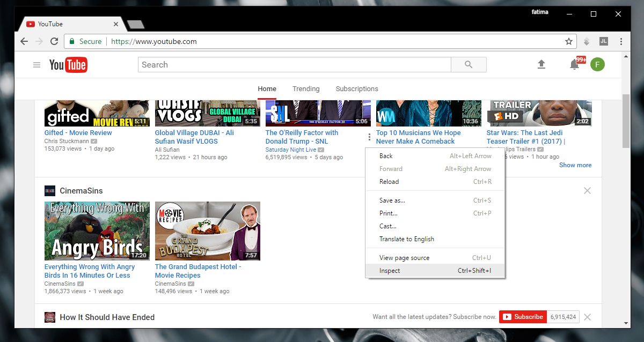Open notifications bell with 99+ badge
Image resolution: width=644 pixels, height=342 pixels.
click(x=575, y=64)
